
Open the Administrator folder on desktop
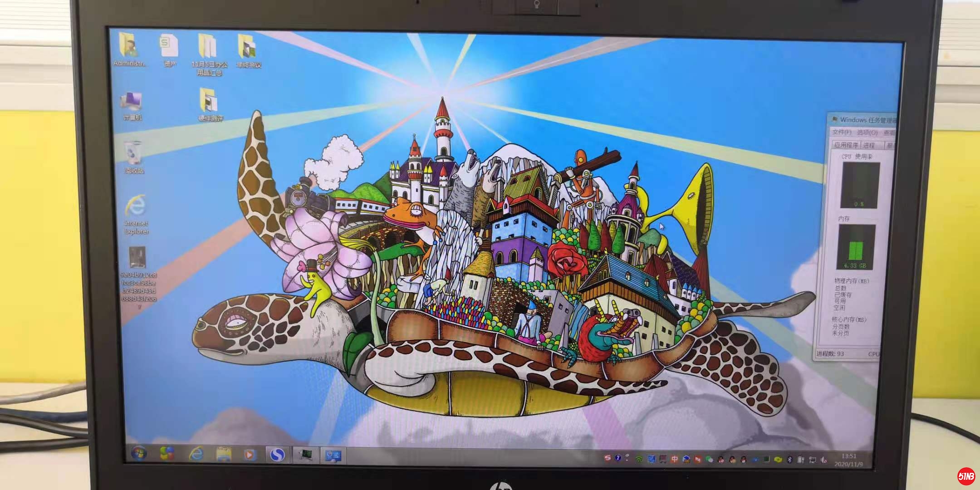click(x=131, y=49)
